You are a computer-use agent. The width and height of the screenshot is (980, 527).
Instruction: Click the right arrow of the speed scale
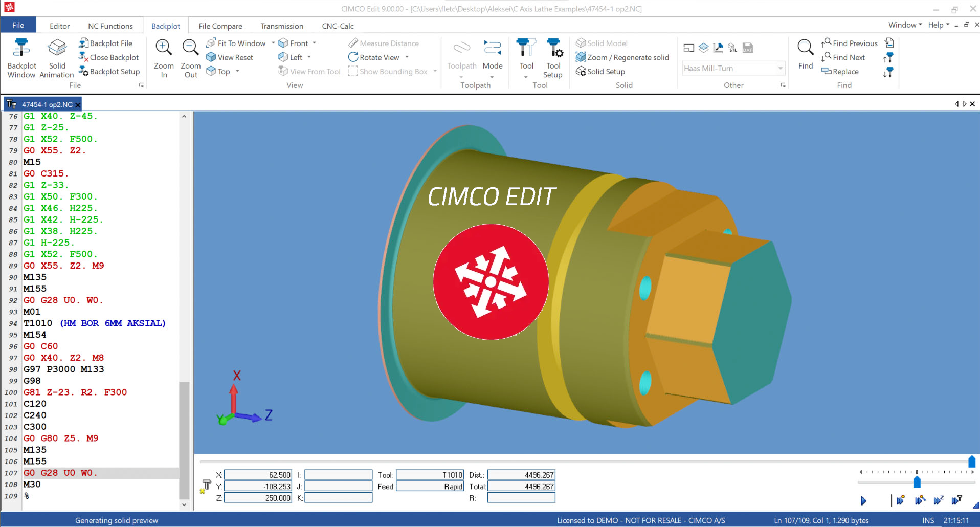point(973,472)
